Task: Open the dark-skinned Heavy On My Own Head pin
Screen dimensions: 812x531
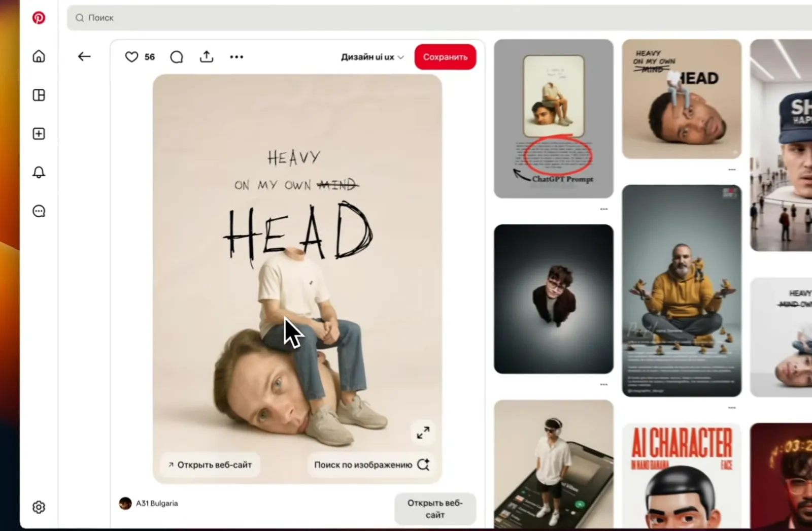Action: coord(682,99)
